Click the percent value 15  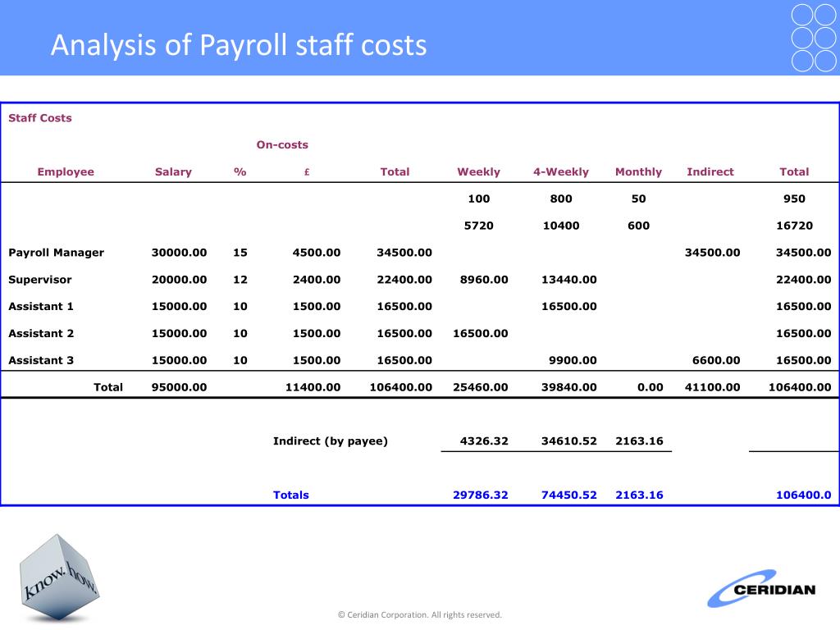click(240, 253)
